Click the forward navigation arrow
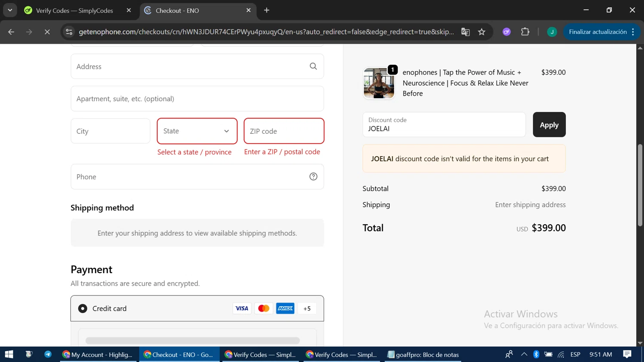 point(29,32)
